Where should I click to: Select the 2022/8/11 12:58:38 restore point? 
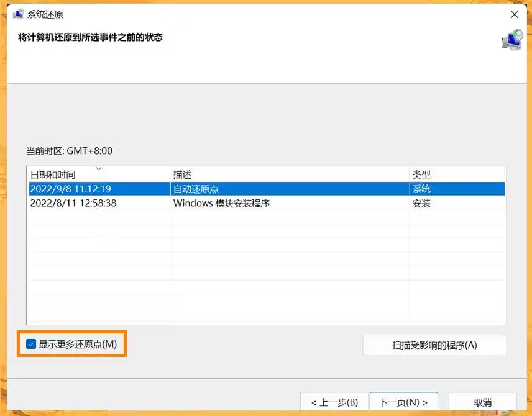267,203
